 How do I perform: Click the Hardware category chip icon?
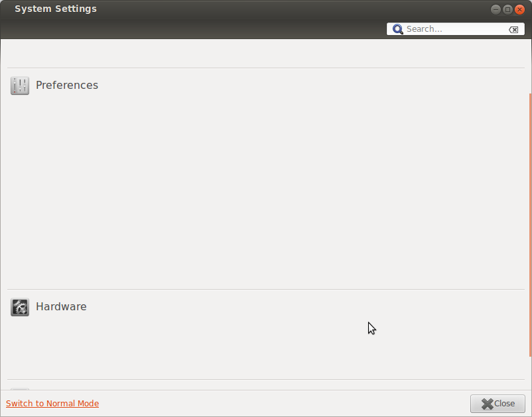point(20,307)
